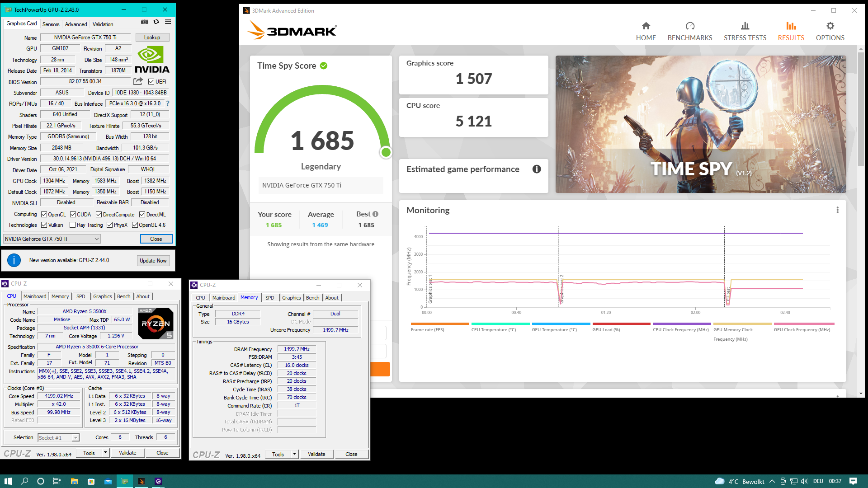
Task: Click the 3DMark logo
Action: coord(292,30)
